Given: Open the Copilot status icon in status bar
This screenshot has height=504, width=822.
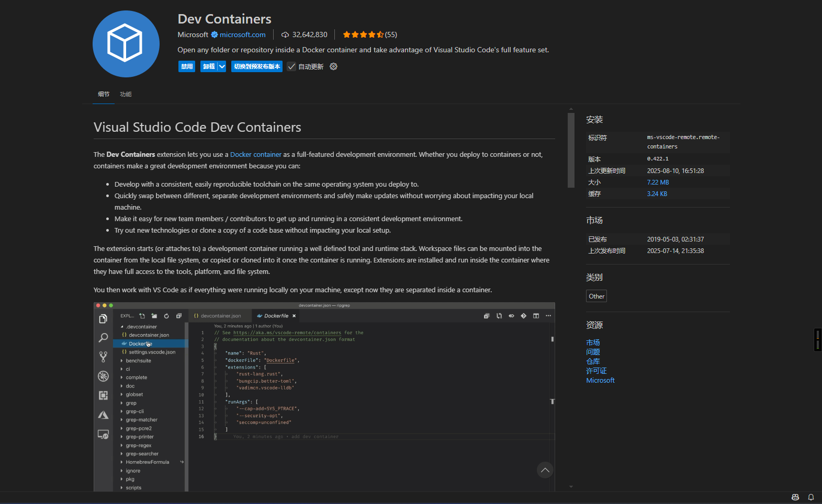Looking at the screenshot, I should pos(795,497).
